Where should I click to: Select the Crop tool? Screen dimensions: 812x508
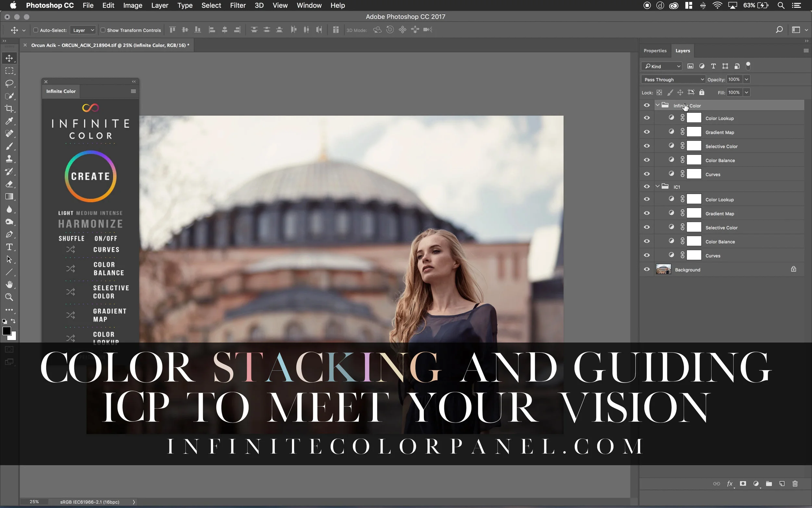click(9, 109)
